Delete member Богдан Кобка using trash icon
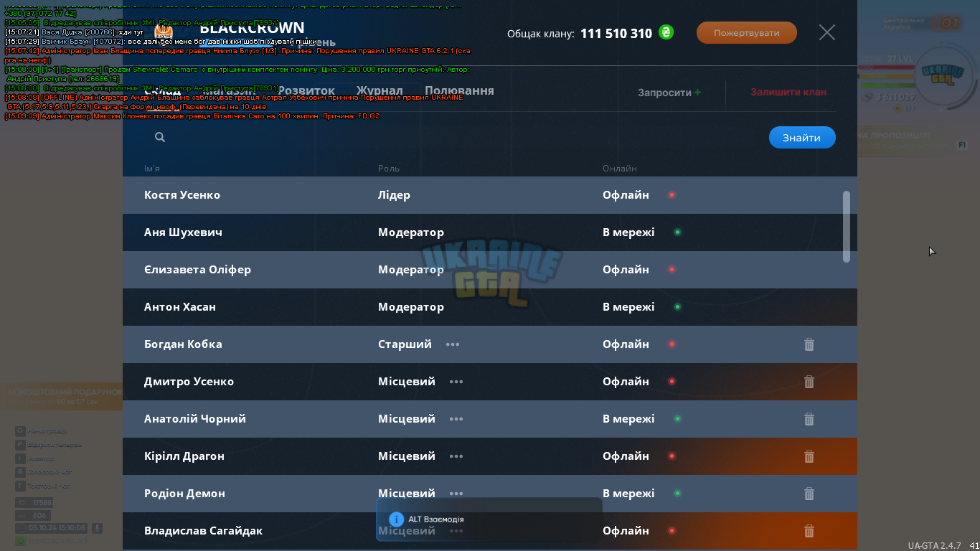 pos(809,344)
